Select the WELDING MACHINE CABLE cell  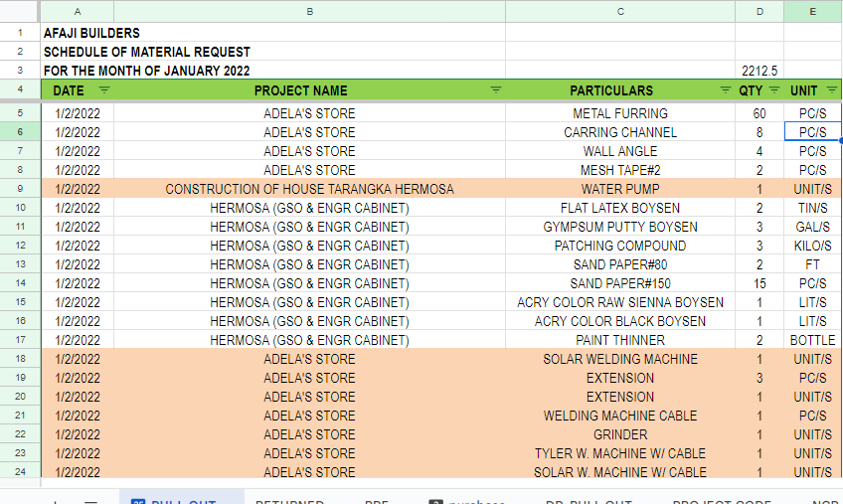[x=620, y=416]
